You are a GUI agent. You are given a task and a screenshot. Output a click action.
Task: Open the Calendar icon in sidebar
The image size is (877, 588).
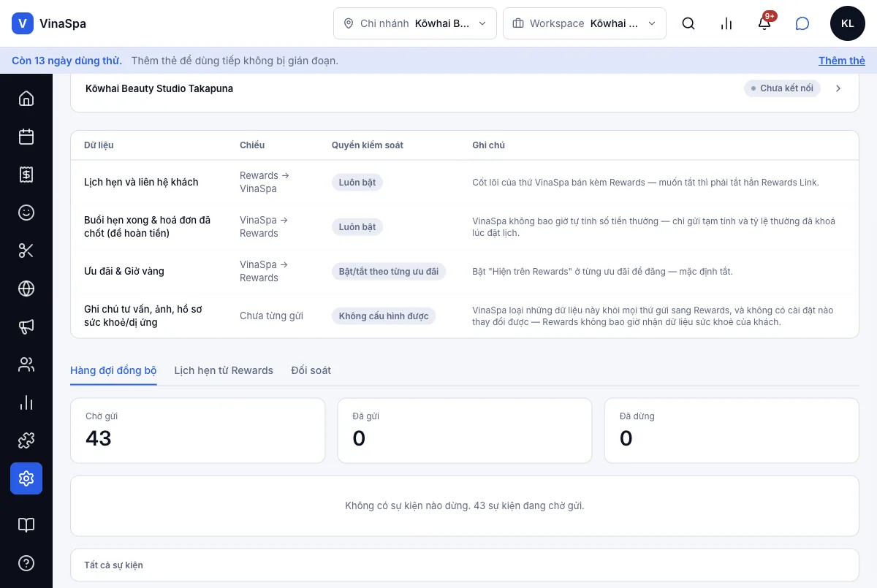pyautogui.click(x=26, y=137)
